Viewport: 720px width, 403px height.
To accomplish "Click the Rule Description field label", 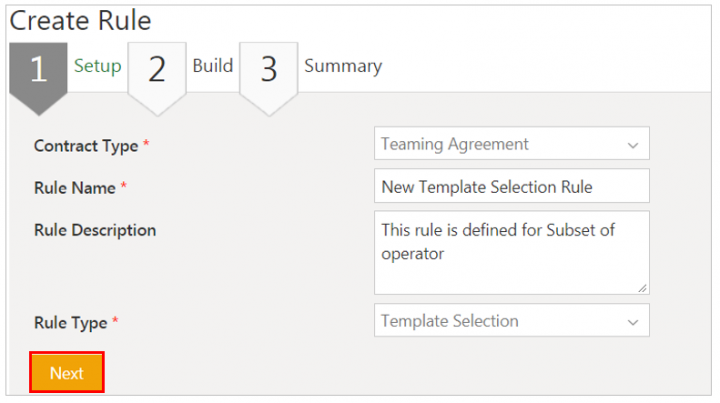I will (x=95, y=230).
